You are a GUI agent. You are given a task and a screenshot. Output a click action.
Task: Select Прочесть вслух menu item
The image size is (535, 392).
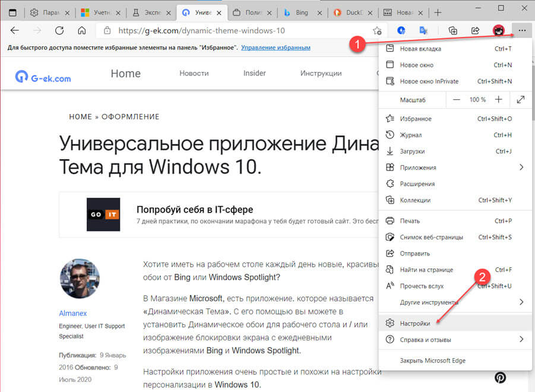[x=455, y=286]
